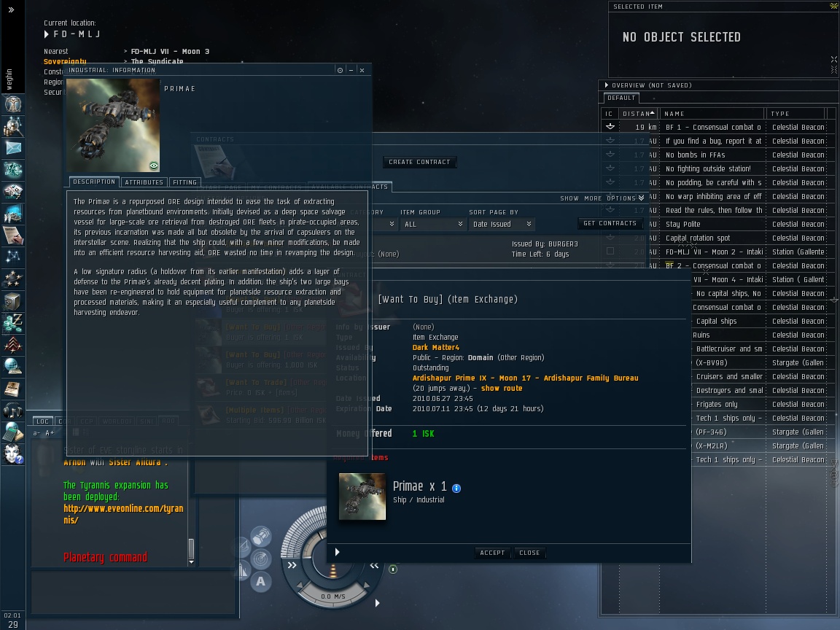Click the blue info icon next to Primae x 1
Viewport: 840px width, 630px height.
(456, 488)
